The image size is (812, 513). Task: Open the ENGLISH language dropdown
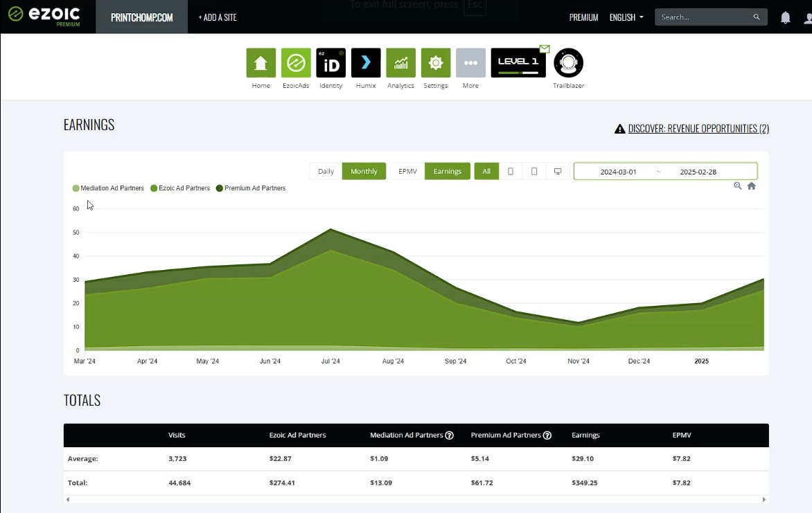(x=626, y=17)
